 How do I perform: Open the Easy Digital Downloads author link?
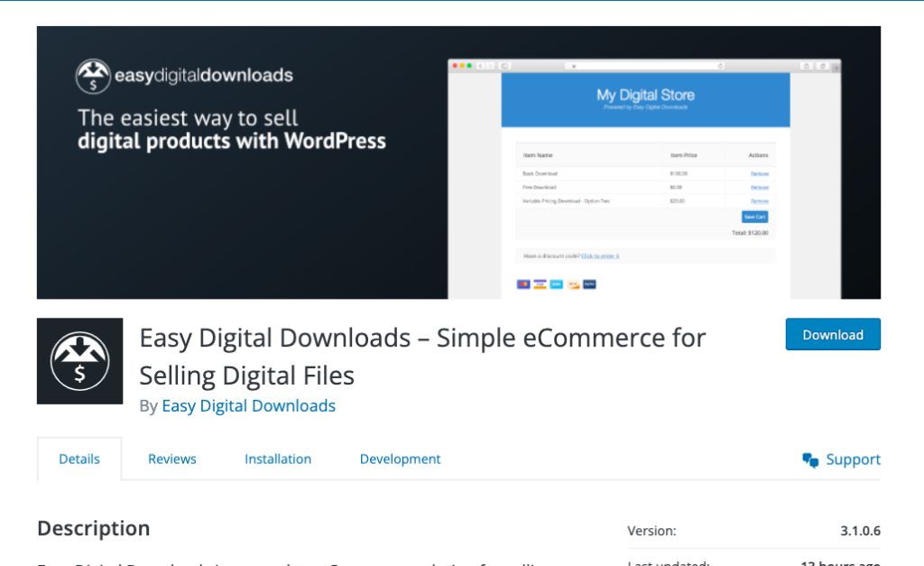(x=249, y=405)
